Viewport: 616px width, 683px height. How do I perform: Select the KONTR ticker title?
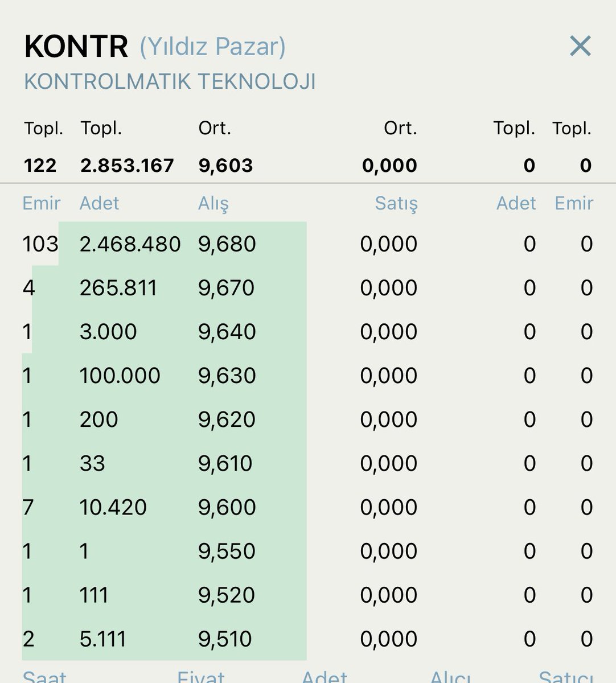tap(76, 47)
